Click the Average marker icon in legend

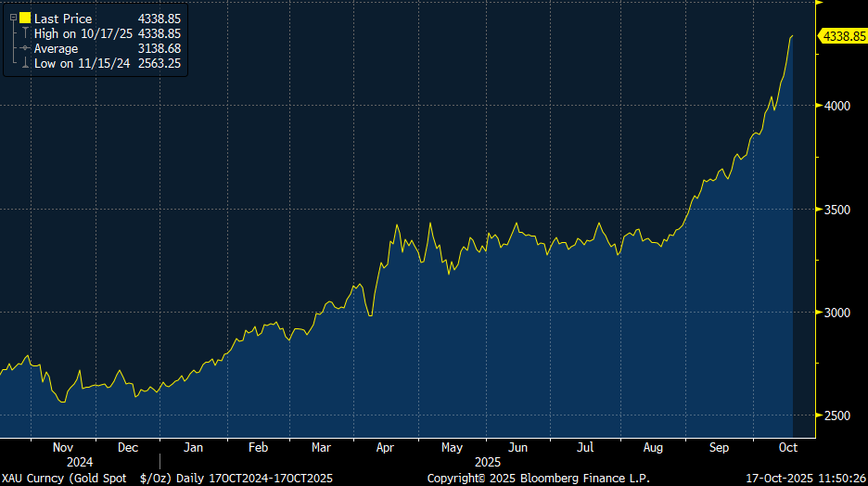pos(24,48)
